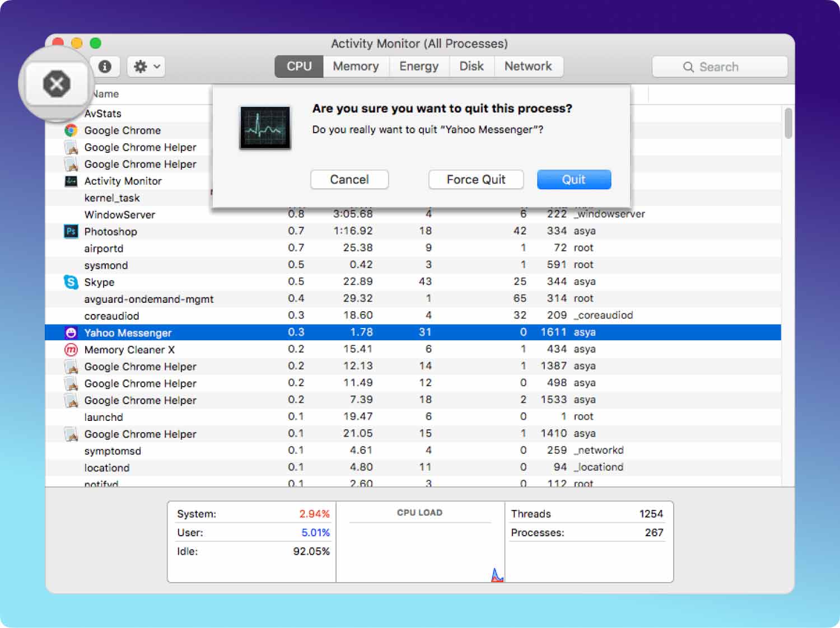Click the Activity Monitor dialog icon
Image resolution: width=840 pixels, height=628 pixels.
tap(265, 128)
